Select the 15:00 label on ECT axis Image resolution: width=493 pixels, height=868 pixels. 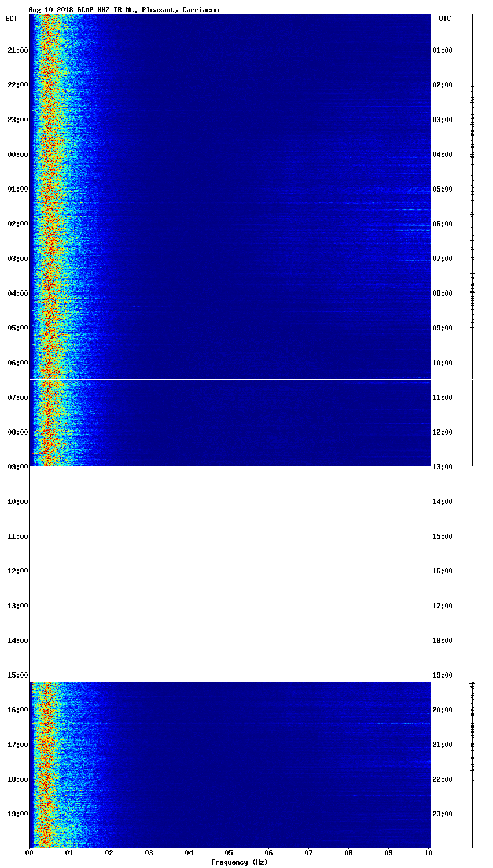point(17,675)
